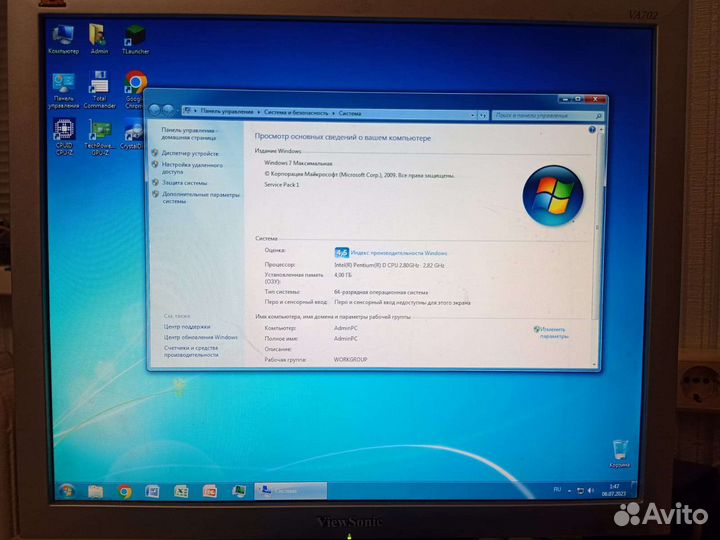720x540 pixels.
Task: Open the network tray icon
Action: click(x=580, y=491)
